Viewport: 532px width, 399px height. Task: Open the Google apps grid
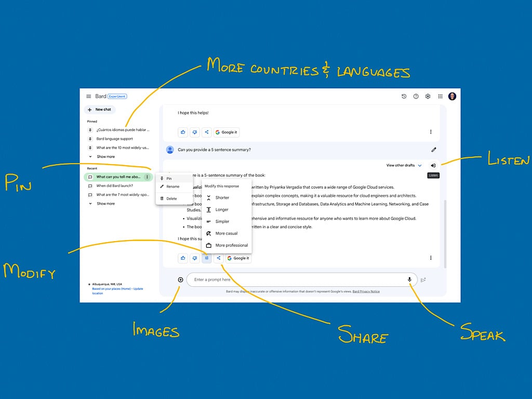tap(440, 96)
